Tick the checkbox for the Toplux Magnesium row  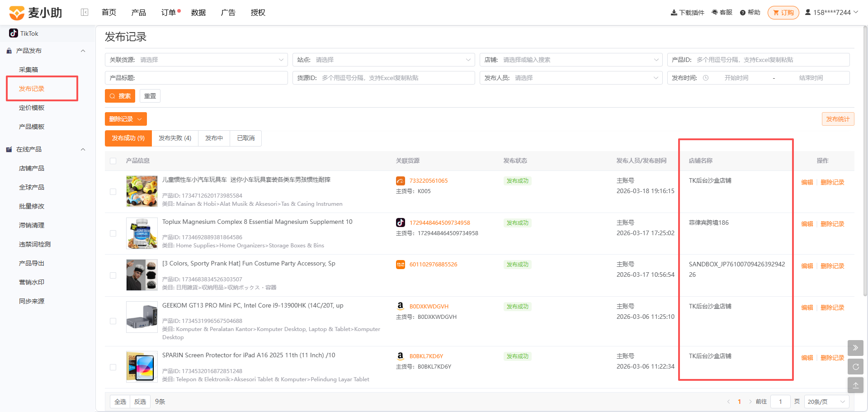[x=113, y=233]
